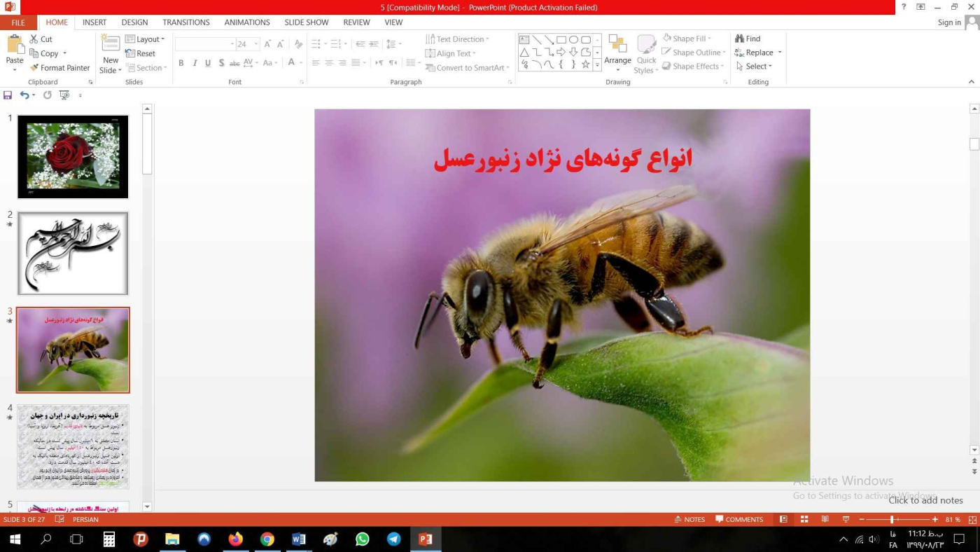Switch to the DESIGN tab
This screenshot has height=552, width=980.
[134, 22]
